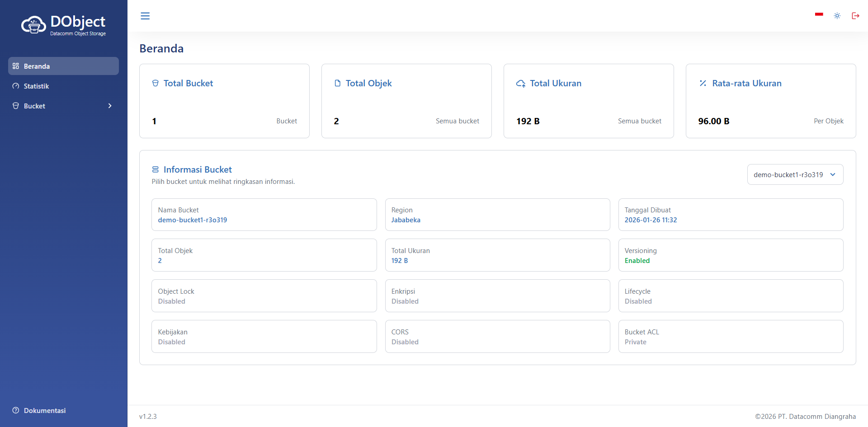
Task: Click the DObject logo
Action: coord(64,25)
